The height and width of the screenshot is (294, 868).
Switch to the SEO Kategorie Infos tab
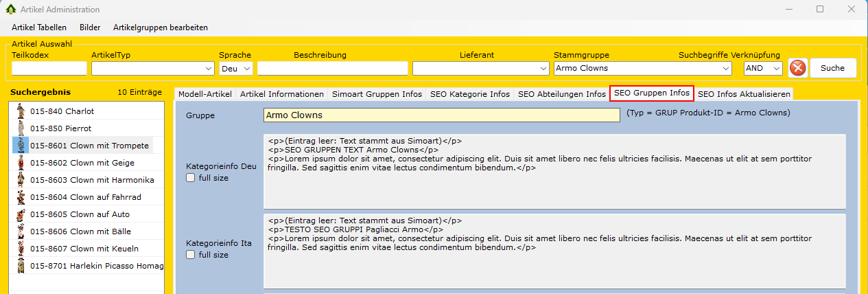pyautogui.click(x=470, y=94)
